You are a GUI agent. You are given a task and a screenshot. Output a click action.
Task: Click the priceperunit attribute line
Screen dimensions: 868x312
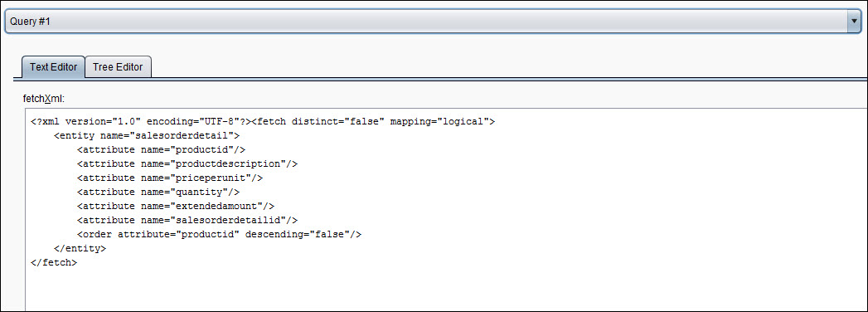[170, 178]
